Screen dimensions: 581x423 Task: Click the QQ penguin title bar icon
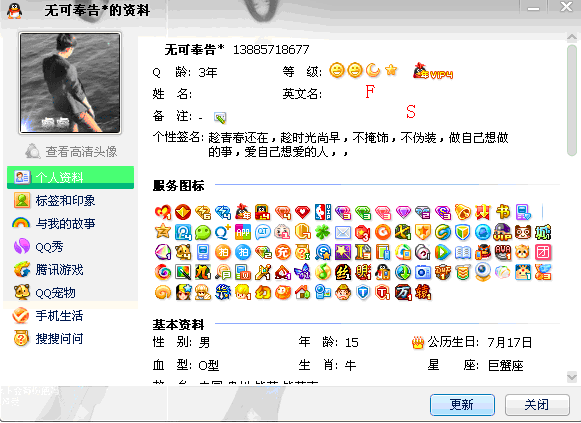point(14,10)
